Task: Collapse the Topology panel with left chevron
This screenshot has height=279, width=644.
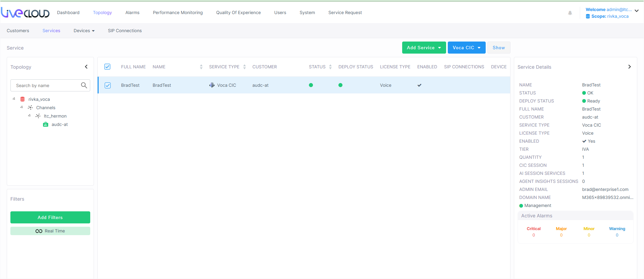Action: point(86,67)
